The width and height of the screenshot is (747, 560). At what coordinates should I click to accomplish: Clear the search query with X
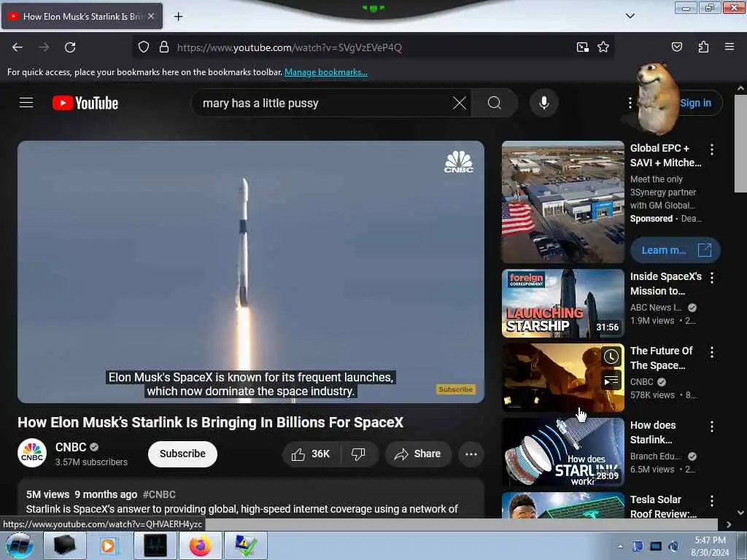pyautogui.click(x=460, y=103)
